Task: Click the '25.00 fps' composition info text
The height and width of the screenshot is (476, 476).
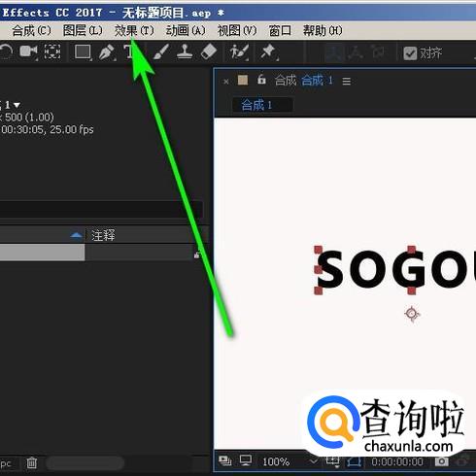Action: [x=72, y=129]
